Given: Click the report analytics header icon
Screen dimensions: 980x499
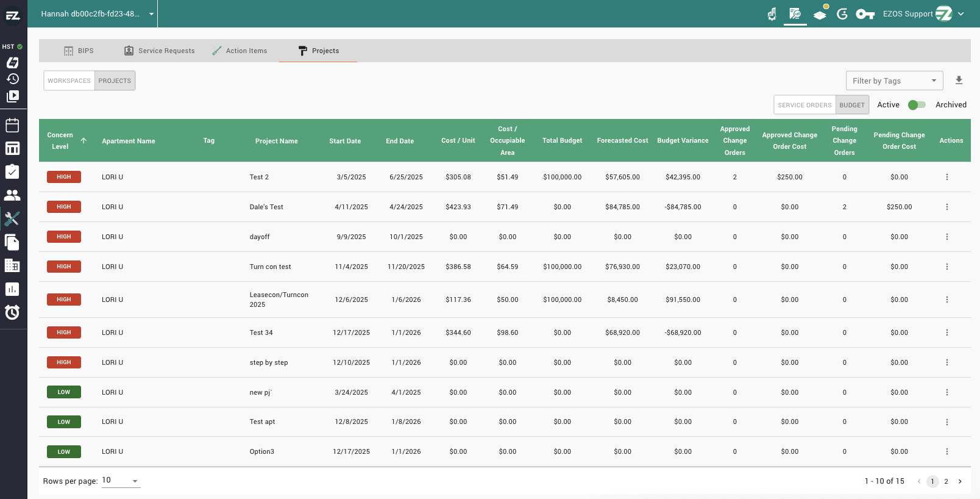Looking at the screenshot, I should pos(795,13).
